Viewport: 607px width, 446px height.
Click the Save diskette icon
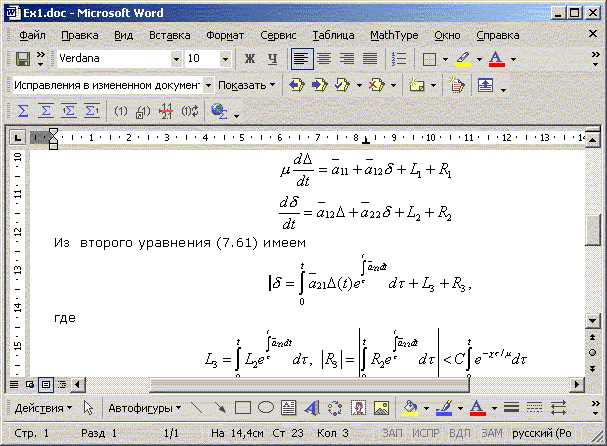(x=21, y=59)
